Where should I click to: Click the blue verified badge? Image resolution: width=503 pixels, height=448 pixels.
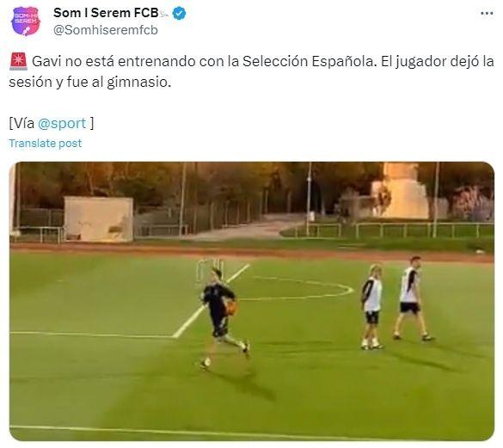coord(179,13)
